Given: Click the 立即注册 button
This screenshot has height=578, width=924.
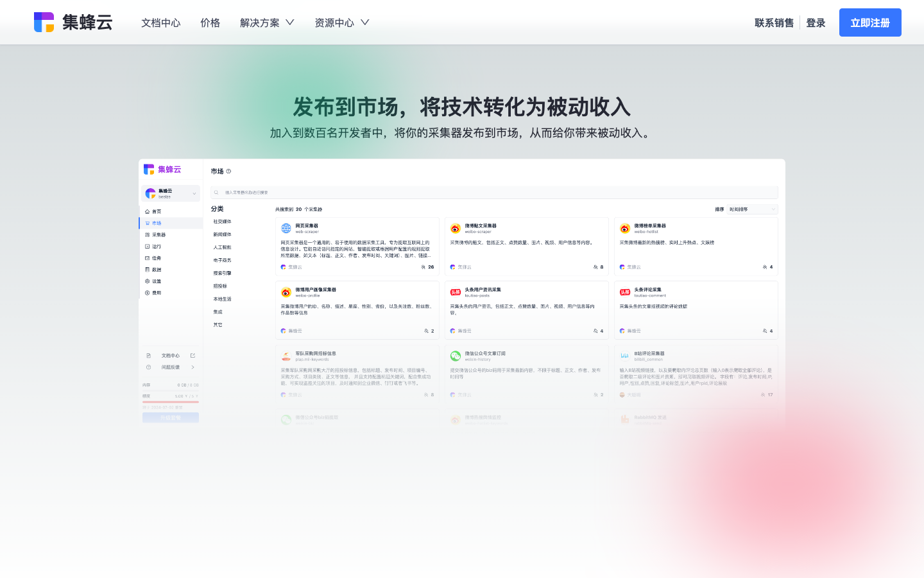Looking at the screenshot, I should point(870,22).
